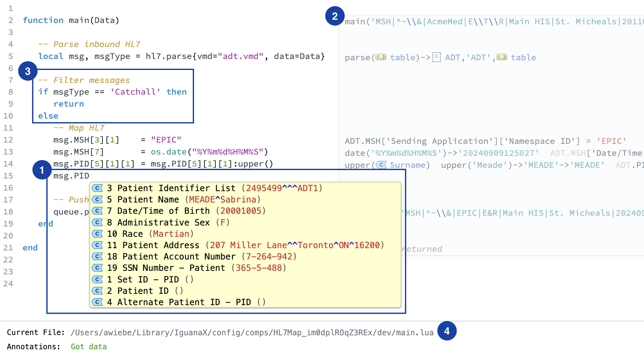Click the ADT document icon in annotation
This screenshot has width=644, height=357.
pyautogui.click(x=436, y=57)
